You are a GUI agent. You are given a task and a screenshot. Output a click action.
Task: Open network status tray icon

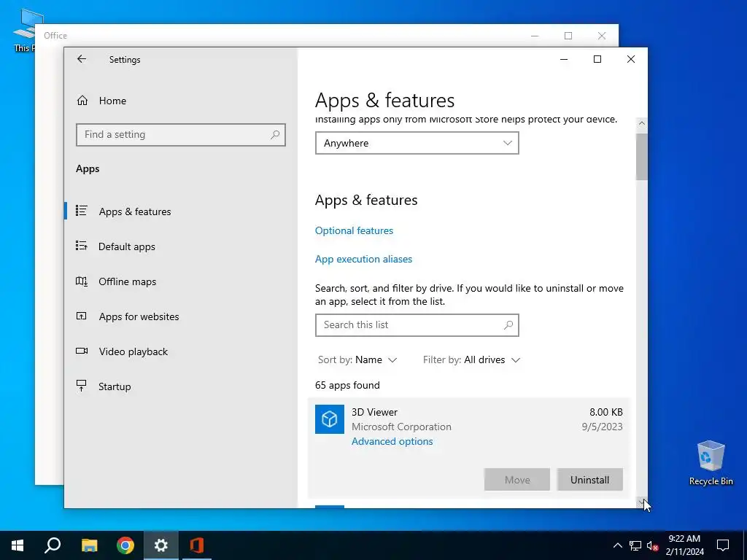[x=635, y=545]
